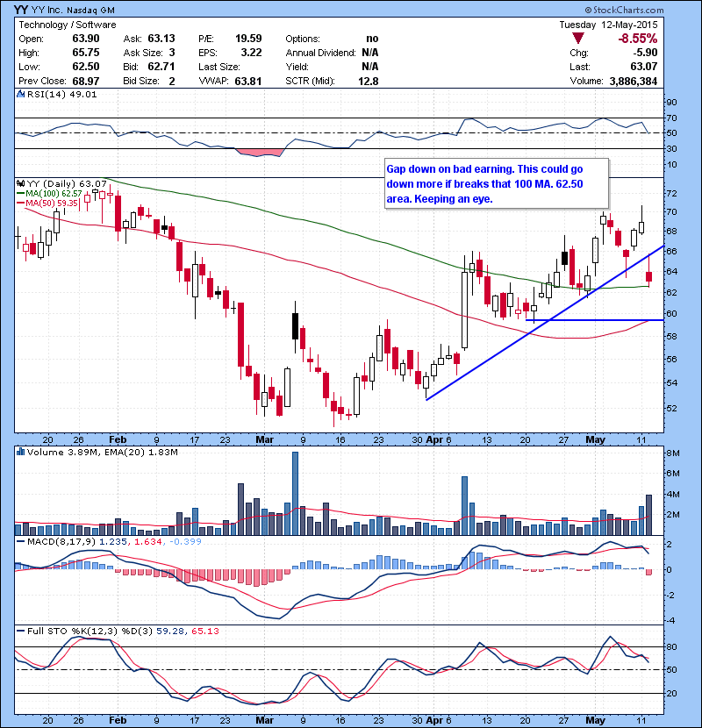
Task: Click the Volume panel legend icon
Action: pyautogui.click(x=18, y=453)
